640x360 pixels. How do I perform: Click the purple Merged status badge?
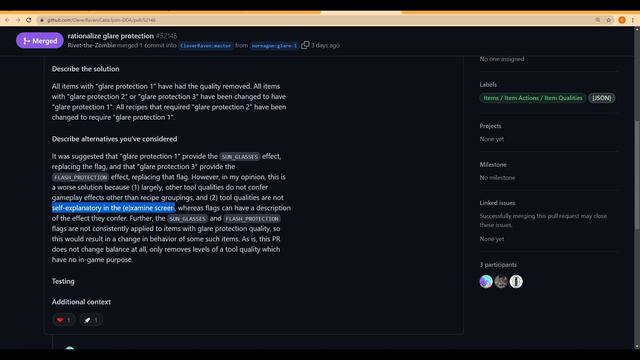[40, 41]
